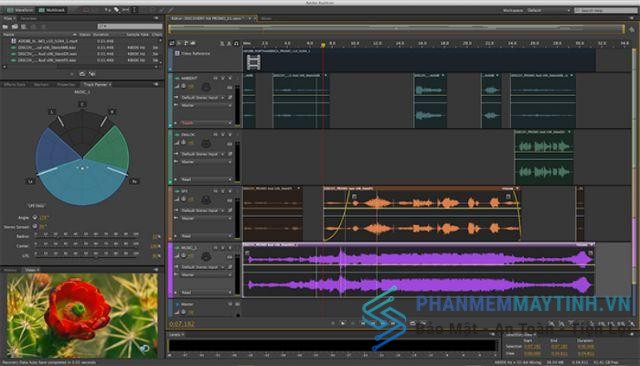The height and width of the screenshot is (366, 640).
Task: Mute the MUSIC_1 track
Action: pos(215,248)
